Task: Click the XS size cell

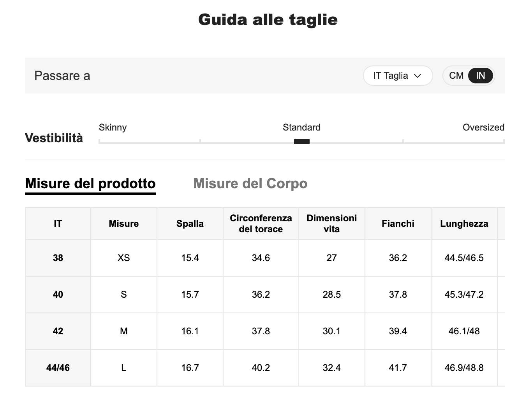Action: pyautogui.click(x=124, y=258)
